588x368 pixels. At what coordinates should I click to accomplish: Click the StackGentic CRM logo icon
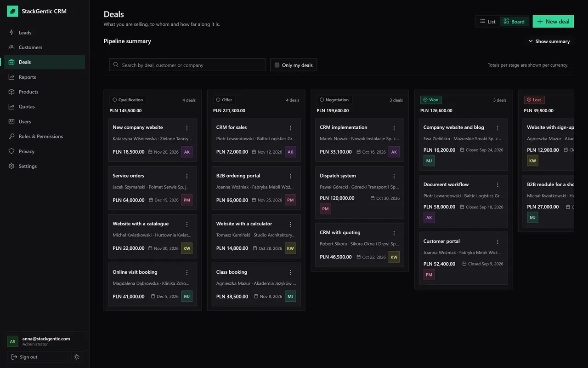pos(13,11)
